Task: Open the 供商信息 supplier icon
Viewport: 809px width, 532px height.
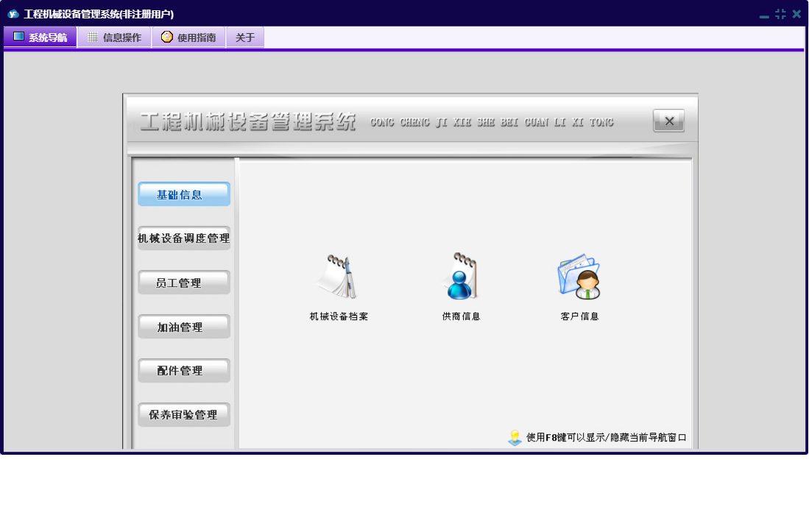Action: point(461,277)
